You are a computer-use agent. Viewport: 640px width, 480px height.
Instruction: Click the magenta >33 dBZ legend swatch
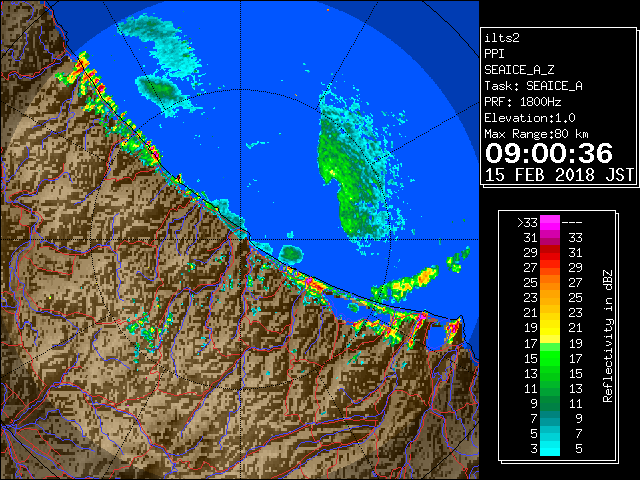tap(550, 223)
